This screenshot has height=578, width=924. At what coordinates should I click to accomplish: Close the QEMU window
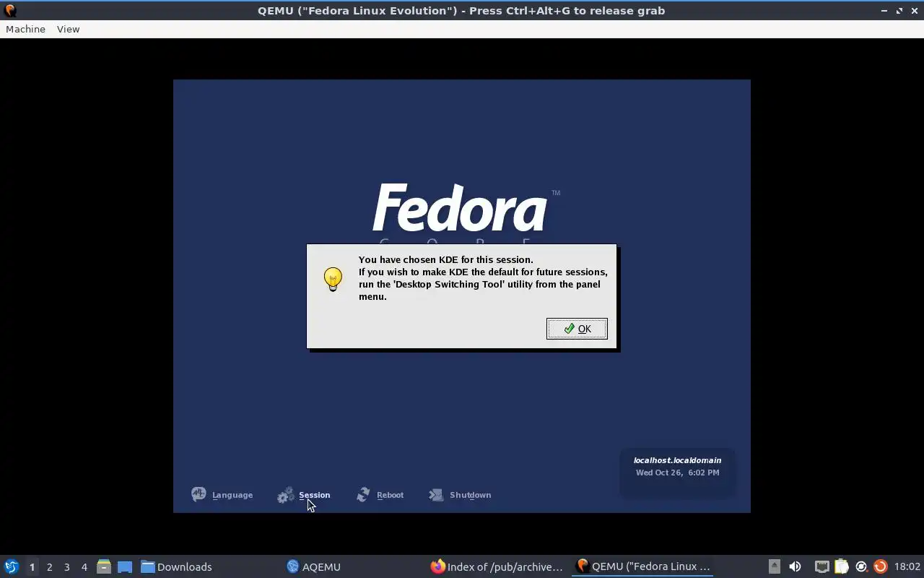(x=914, y=11)
